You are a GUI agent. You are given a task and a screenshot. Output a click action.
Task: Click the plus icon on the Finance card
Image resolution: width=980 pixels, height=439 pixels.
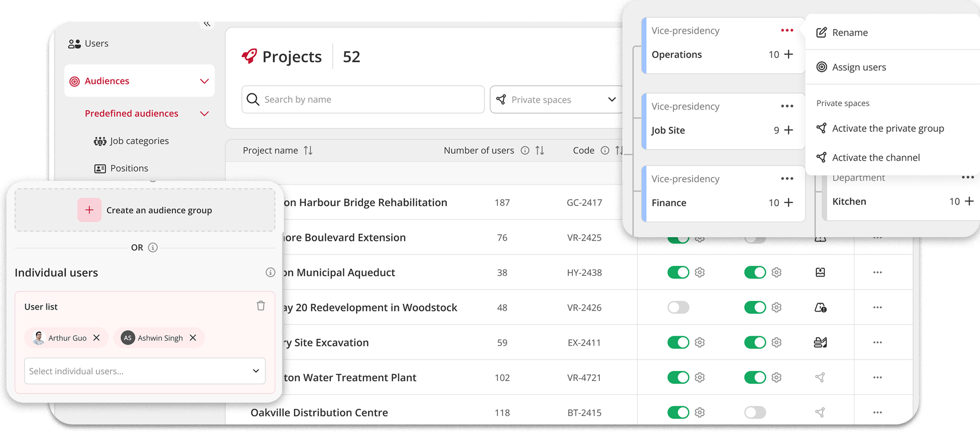[x=788, y=202]
